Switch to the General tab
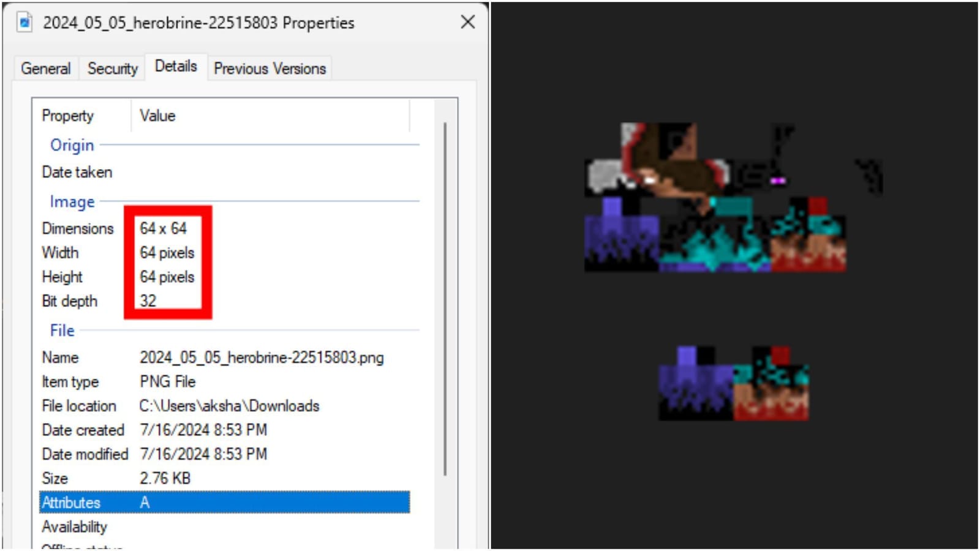The height and width of the screenshot is (551, 980). click(45, 68)
